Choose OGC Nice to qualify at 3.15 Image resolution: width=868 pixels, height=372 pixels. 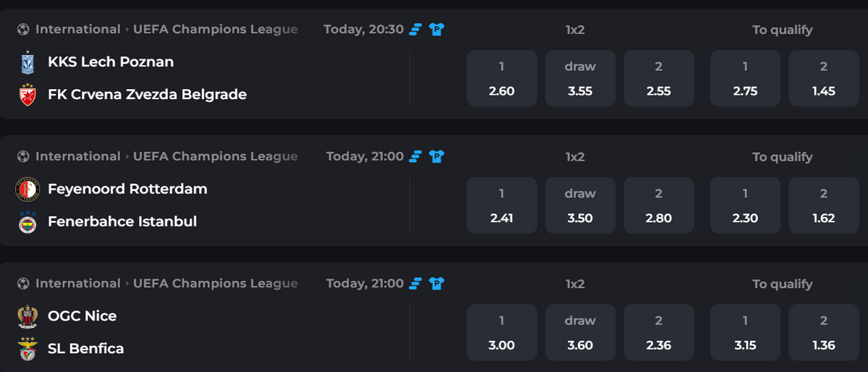(745, 333)
